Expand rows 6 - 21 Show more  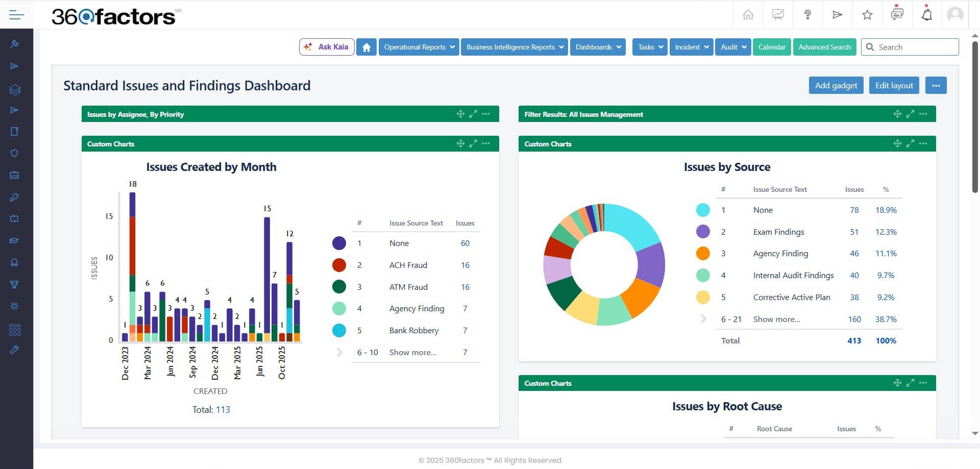(x=776, y=319)
